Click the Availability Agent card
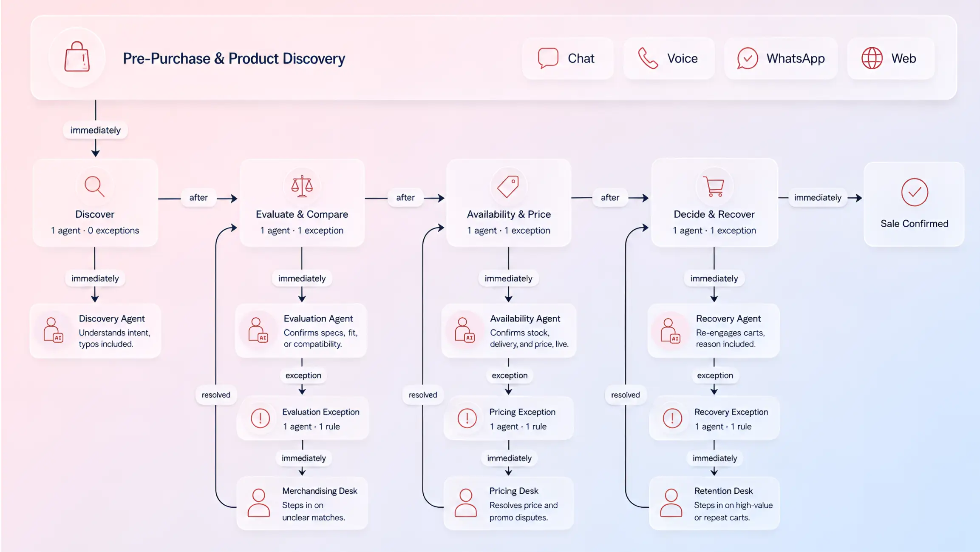The height and width of the screenshot is (552, 980). point(509,330)
